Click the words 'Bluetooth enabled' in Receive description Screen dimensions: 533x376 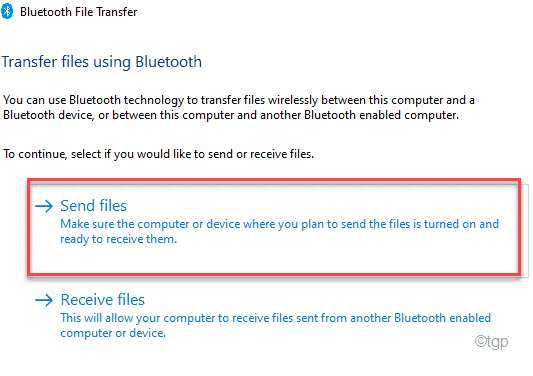coord(443,318)
